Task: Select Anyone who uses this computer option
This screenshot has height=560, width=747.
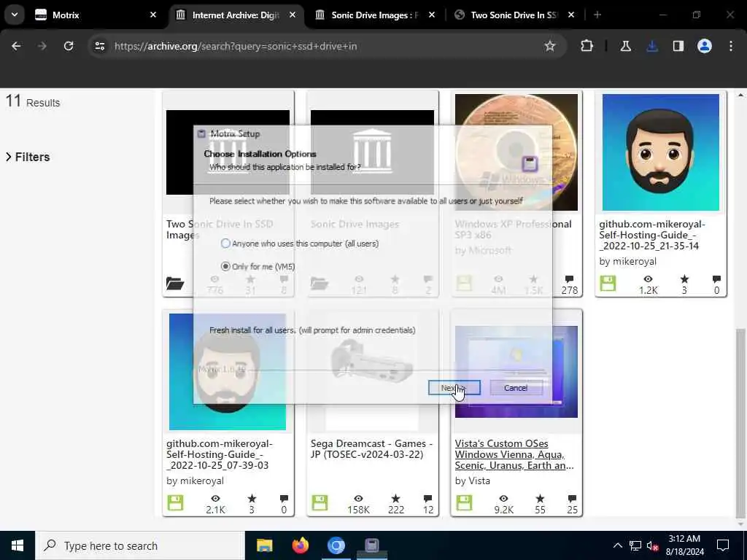Action: click(x=300, y=244)
